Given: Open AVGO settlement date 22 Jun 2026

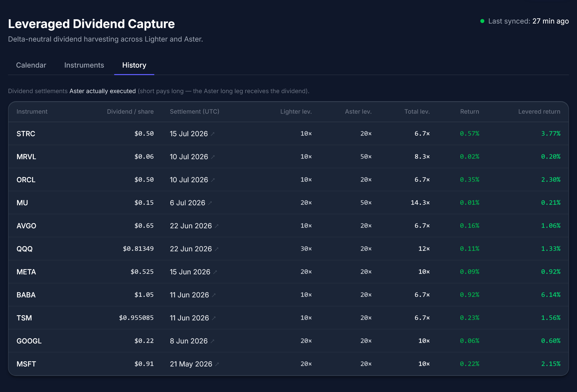Looking at the screenshot, I should (x=191, y=226).
